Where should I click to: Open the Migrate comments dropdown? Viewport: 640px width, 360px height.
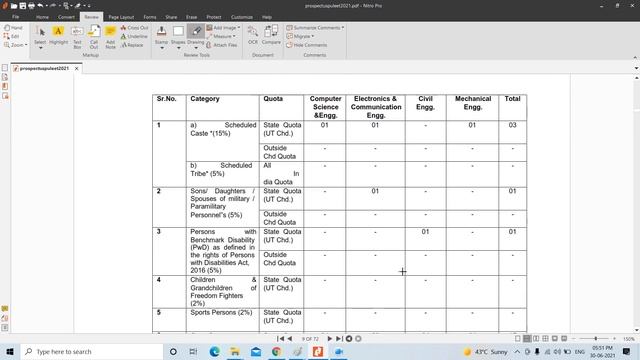300,36
